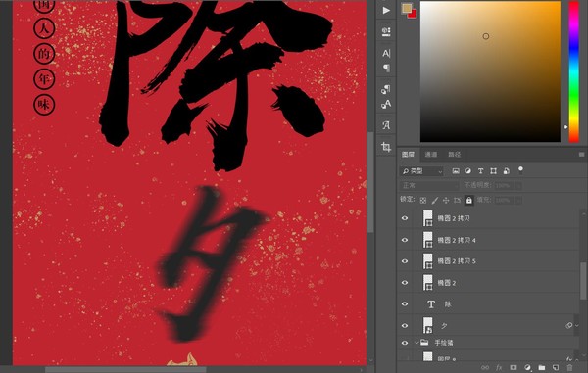Switch to the 图层 Layers tab
Viewport: 588px width, 373px height.
tap(408, 155)
